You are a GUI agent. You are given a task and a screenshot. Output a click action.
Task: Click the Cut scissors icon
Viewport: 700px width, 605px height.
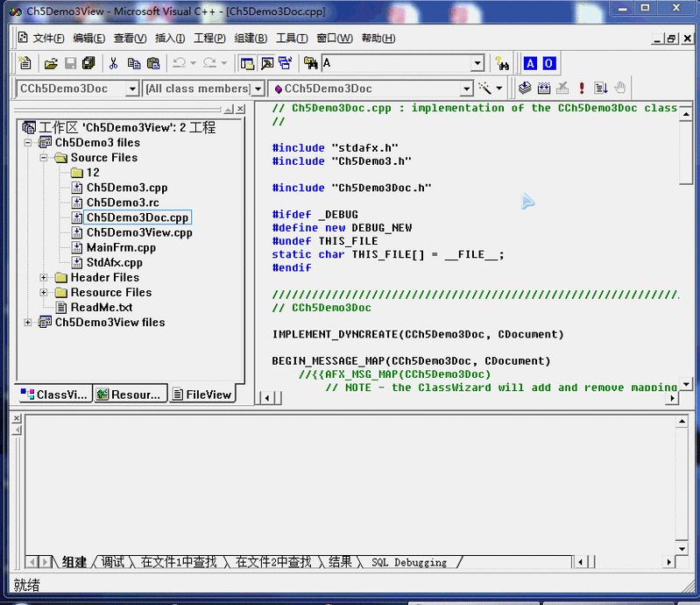(x=113, y=63)
